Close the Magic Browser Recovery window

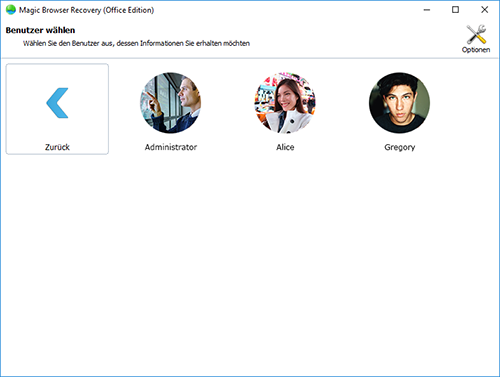[x=484, y=10]
